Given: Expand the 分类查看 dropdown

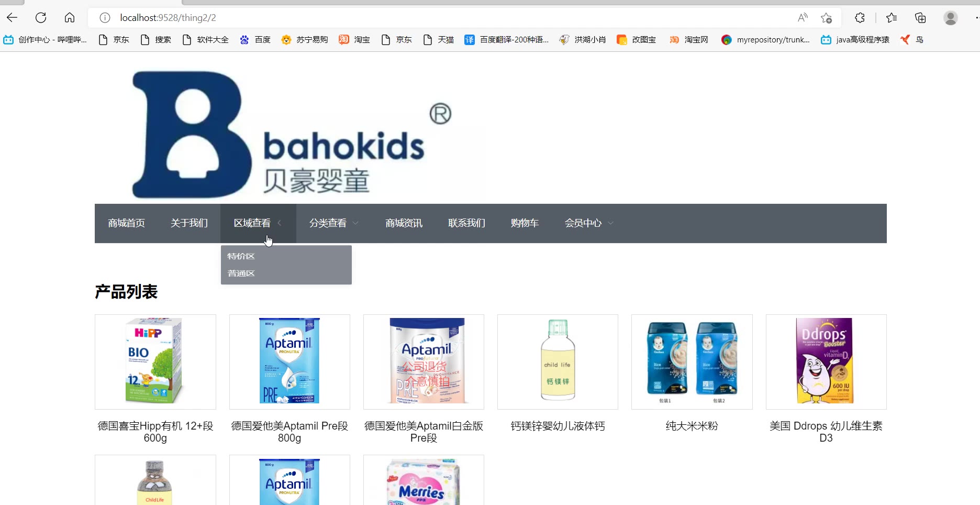Looking at the screenshot, I should [x=334, y=223].
